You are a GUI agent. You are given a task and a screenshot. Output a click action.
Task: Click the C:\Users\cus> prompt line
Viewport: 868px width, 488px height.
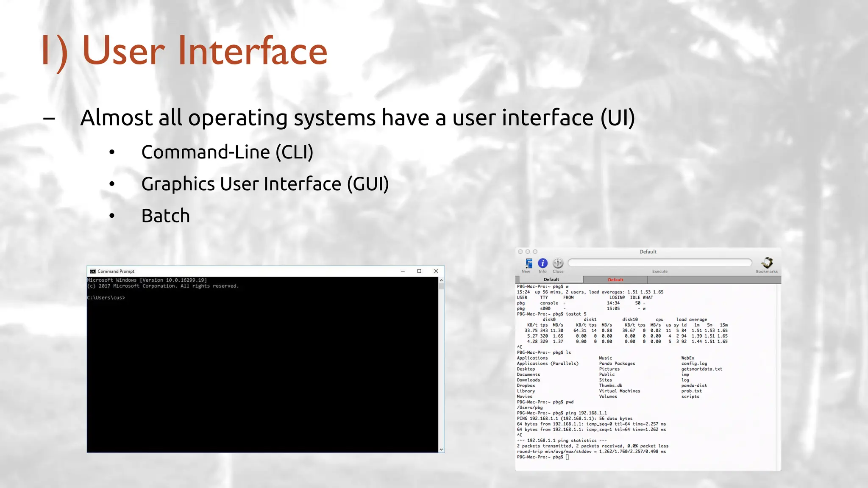pyautogui.click(x=106, y=298)
